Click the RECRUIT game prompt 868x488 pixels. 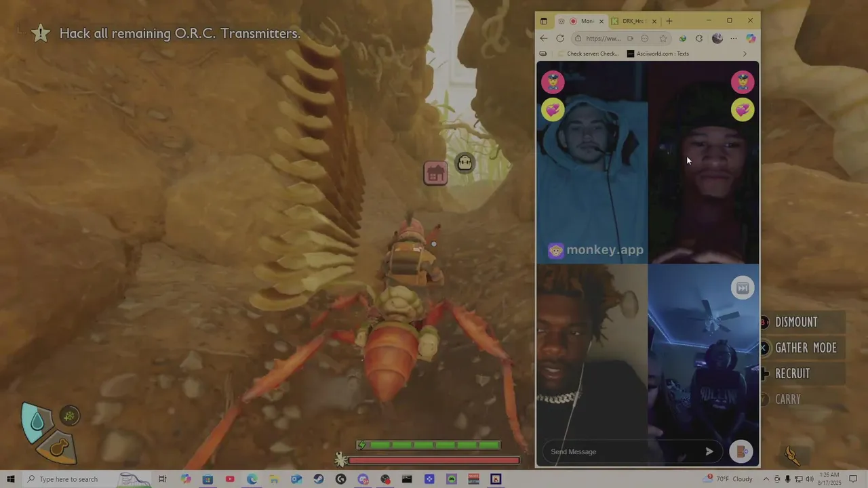coord(792,374)
